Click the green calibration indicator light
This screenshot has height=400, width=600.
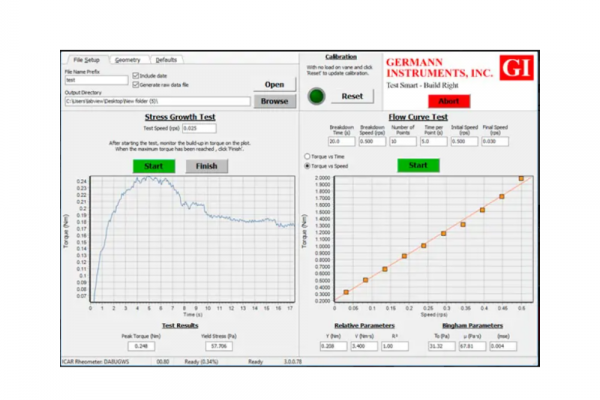[317, 96]
